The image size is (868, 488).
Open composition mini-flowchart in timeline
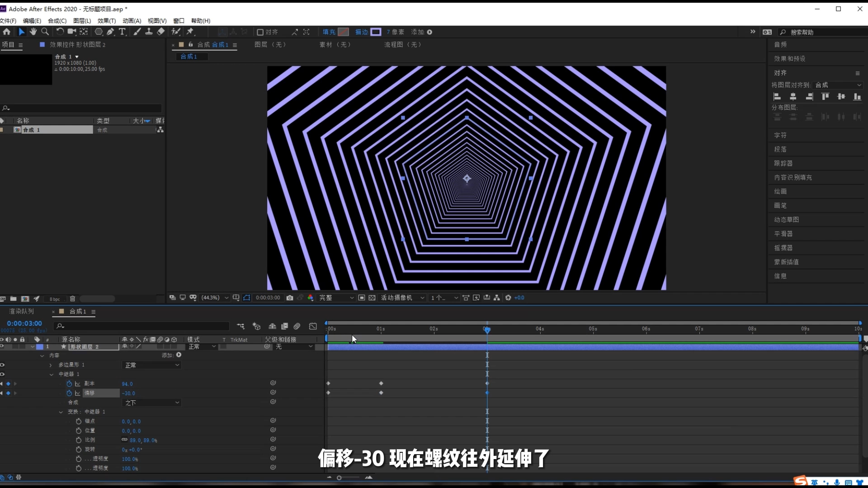coord(241,326)
